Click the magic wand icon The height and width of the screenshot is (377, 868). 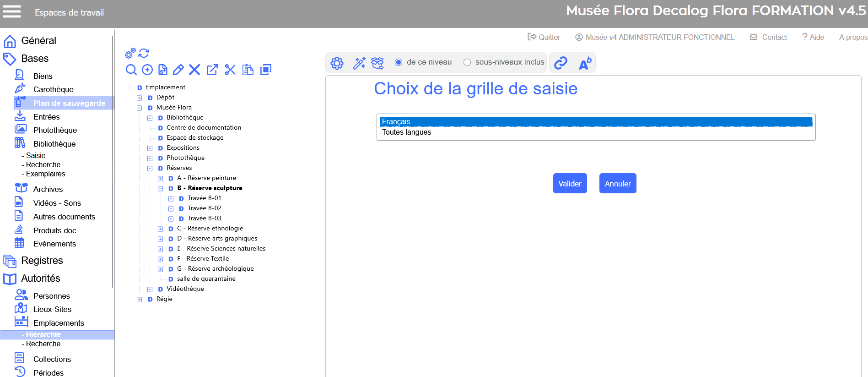pos(359,63)
